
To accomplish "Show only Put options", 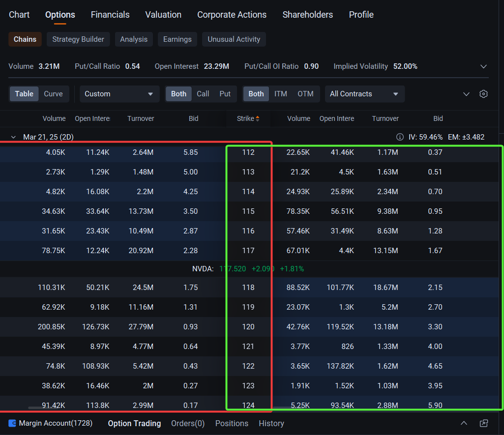I will (x=225, y=94).
